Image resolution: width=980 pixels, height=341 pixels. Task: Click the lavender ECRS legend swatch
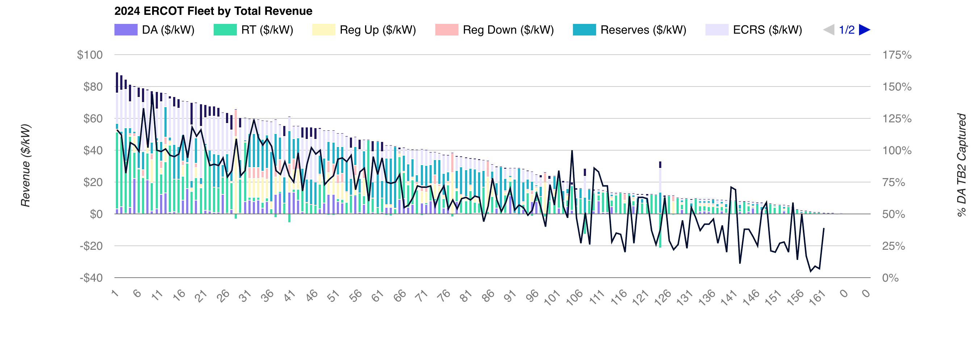pos(716,30)
